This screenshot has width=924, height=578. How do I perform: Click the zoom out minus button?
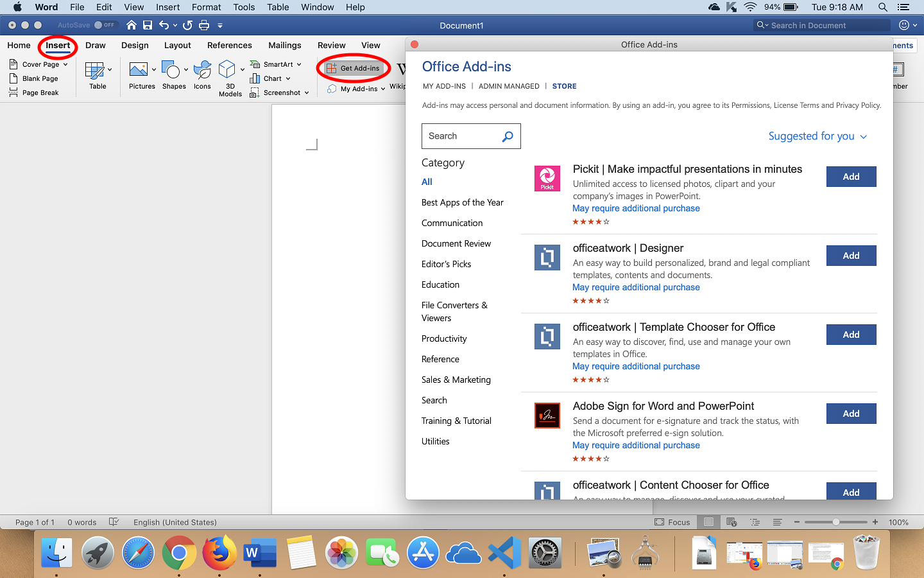pos(797,522)
